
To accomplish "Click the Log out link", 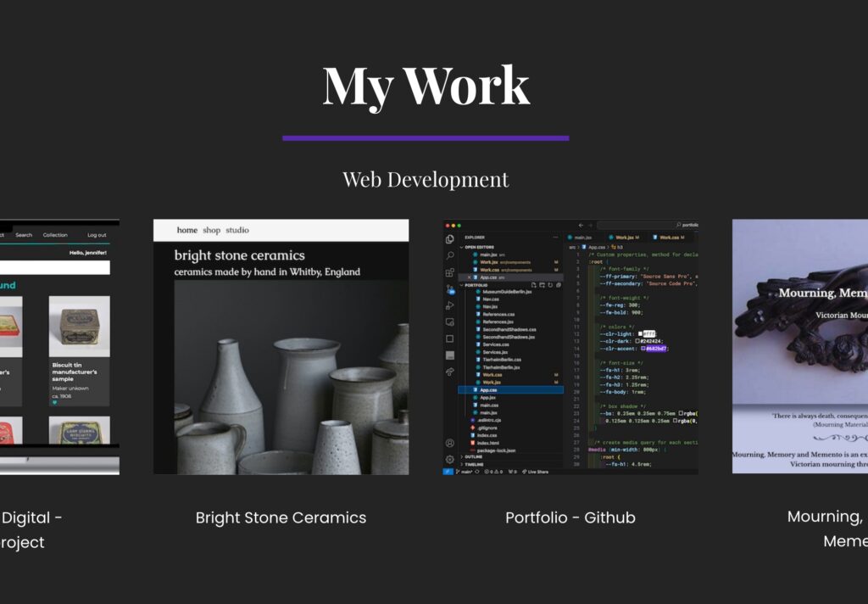I will (97, 235).
